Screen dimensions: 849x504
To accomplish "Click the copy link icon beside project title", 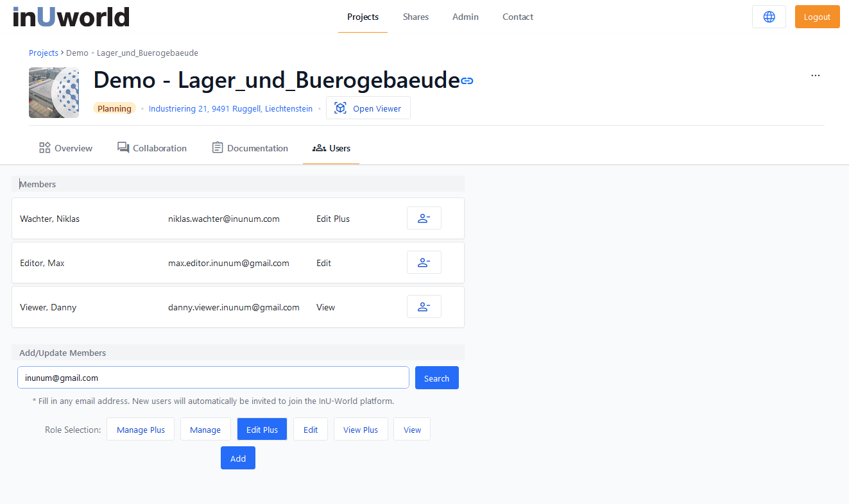I will (467, 81).
